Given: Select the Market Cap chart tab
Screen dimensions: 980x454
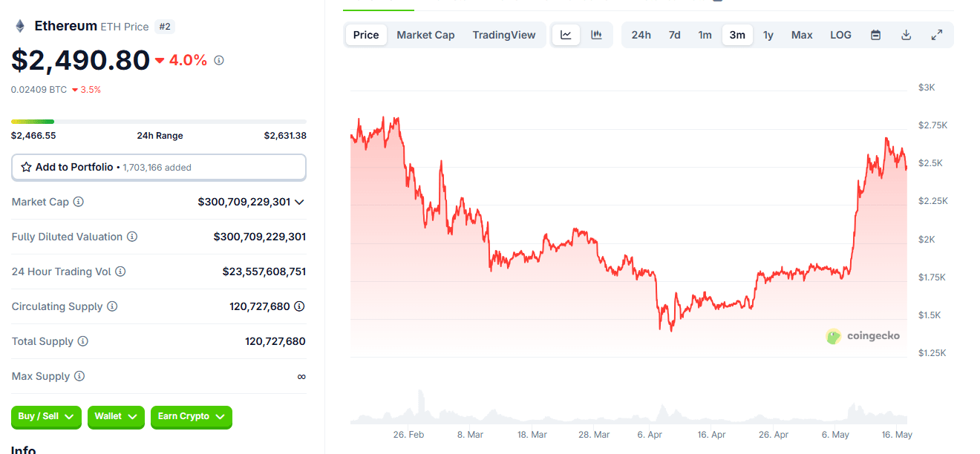Looking at the screenshot, I should tap(425, 34).
